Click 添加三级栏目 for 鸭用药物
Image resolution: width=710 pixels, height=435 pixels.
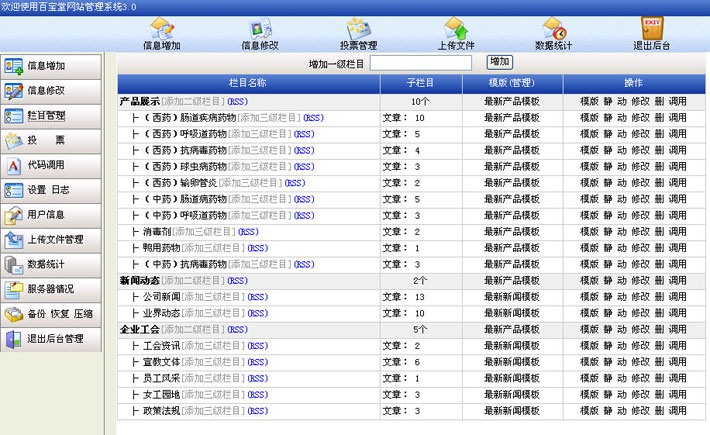(213, 249)
